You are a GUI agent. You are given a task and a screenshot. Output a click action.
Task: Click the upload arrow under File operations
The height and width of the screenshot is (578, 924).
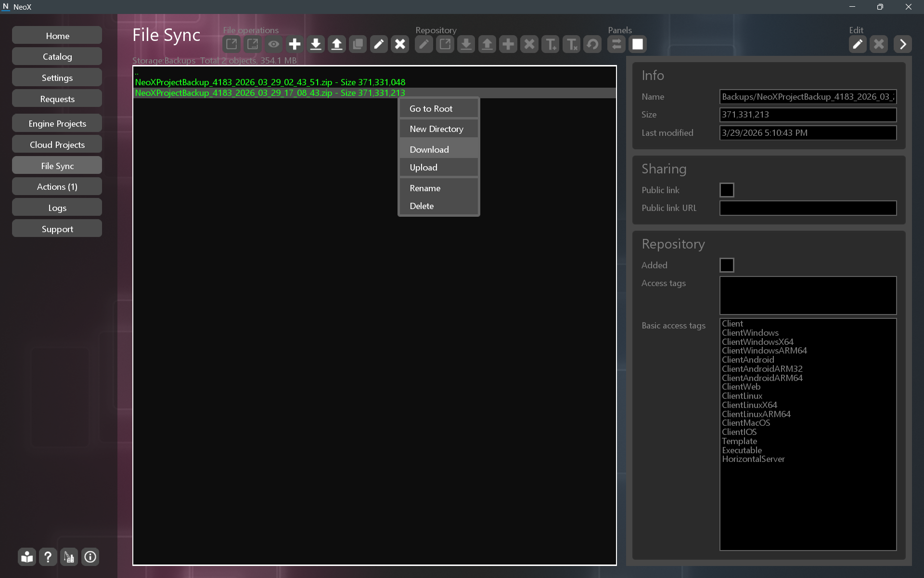pyautogui.click(x=337, y=44)
